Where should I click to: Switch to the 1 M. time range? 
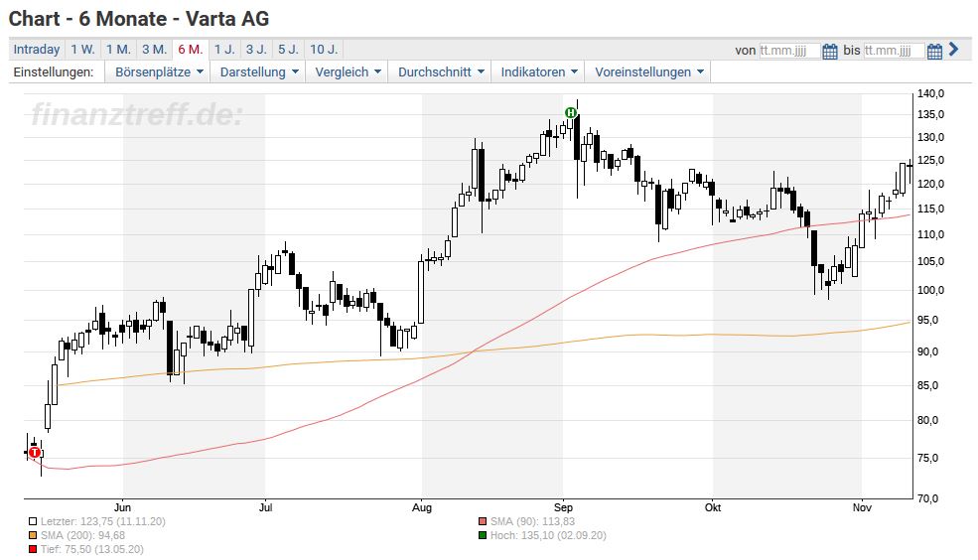pyautogui.click(x=118, y=50)
